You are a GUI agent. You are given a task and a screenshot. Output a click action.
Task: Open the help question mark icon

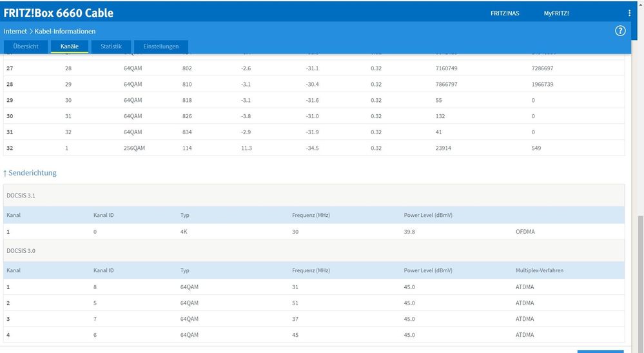click(620, 31)
